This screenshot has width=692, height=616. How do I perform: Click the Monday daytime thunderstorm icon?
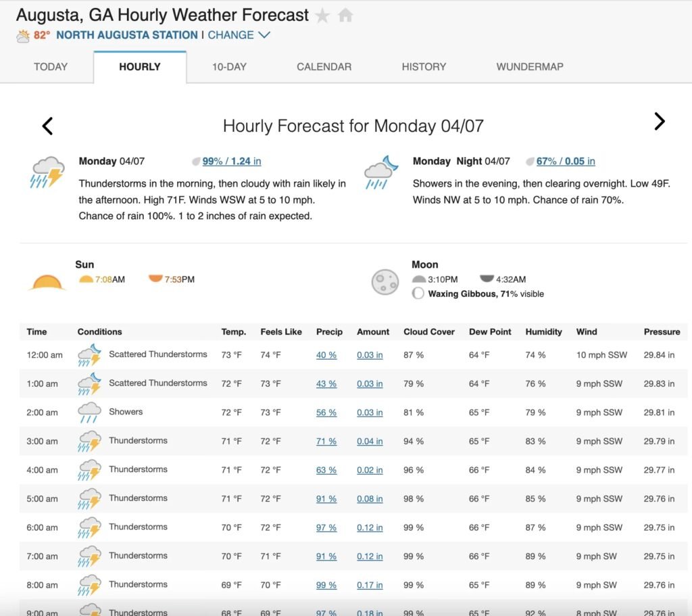tap(47, 172)
